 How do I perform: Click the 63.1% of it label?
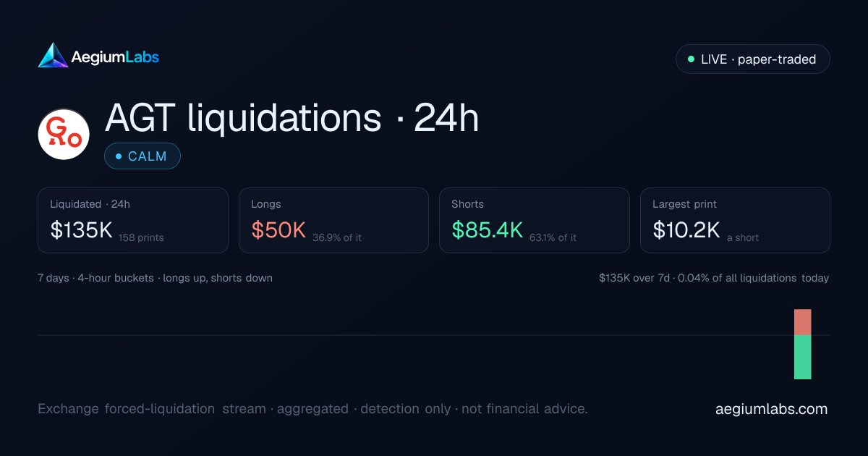pyautogui.click(x=553, y=237)
